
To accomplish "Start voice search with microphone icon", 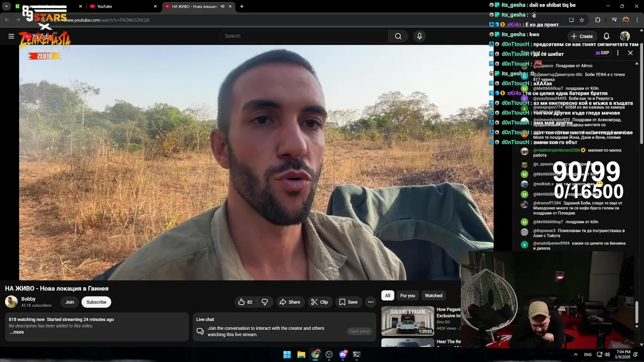I will pos(419,36).
